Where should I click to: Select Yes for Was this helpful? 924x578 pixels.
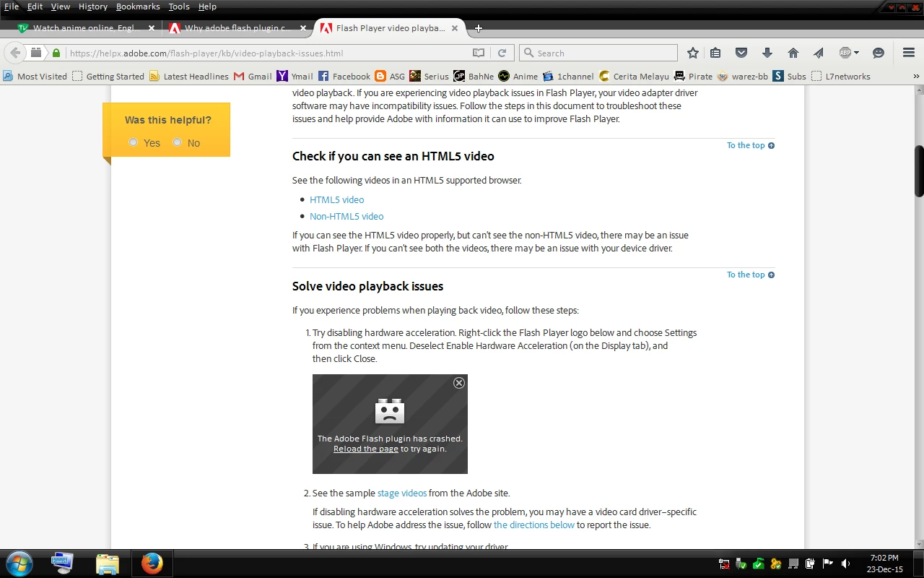pyautogui.click(x=134, y=142)
